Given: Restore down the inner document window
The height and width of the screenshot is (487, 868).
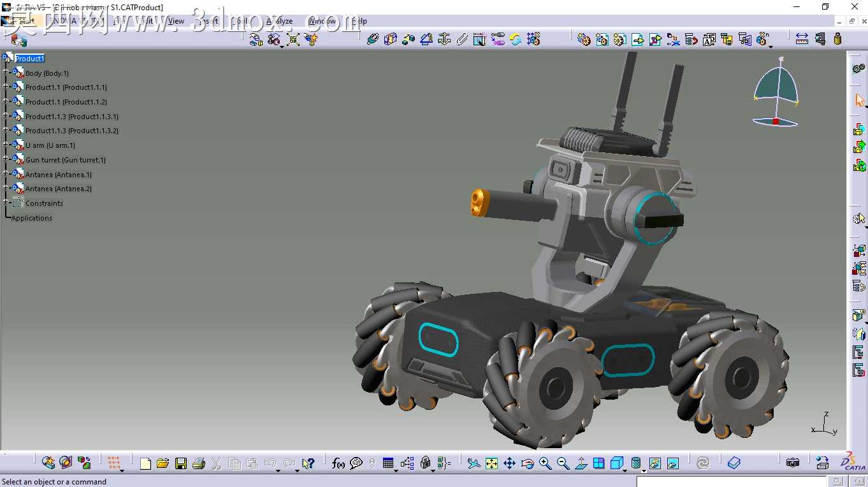Looking at the screenshot, I should (x=853, y=21).
